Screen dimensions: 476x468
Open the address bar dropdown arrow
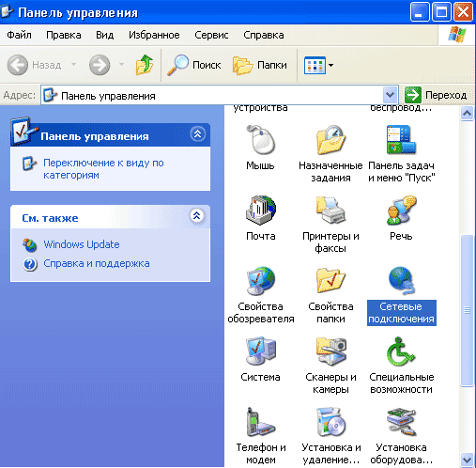click(x=390, y=95)
